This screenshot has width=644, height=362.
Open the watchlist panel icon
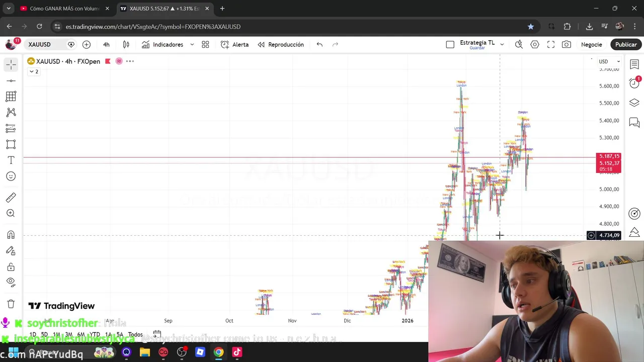[x=634, y=64]
